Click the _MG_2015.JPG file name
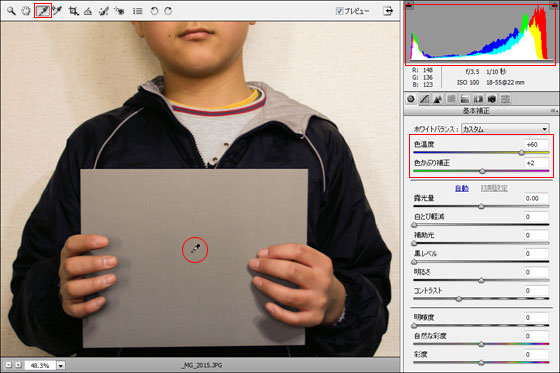The width and height of the screenshot is (560, 373). pos(201,365)
